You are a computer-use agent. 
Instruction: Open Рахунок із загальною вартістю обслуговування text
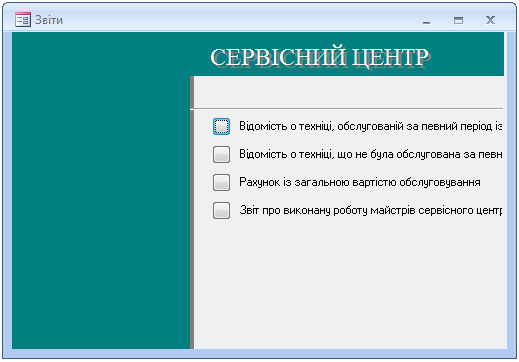point(360,182)
